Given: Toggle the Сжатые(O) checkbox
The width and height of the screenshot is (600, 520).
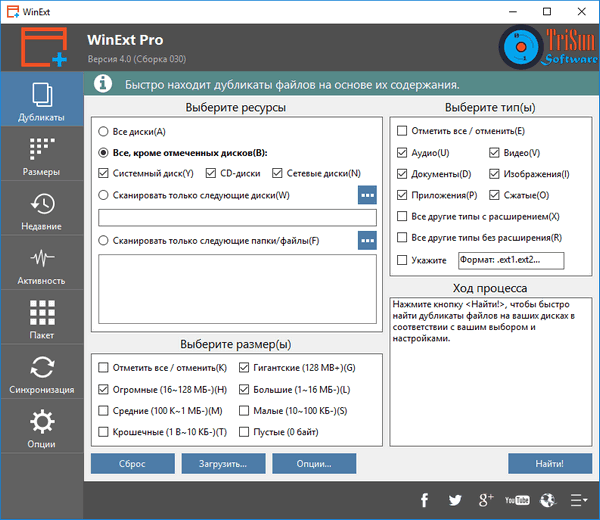Looking at the screenshot, I should 494,195.
